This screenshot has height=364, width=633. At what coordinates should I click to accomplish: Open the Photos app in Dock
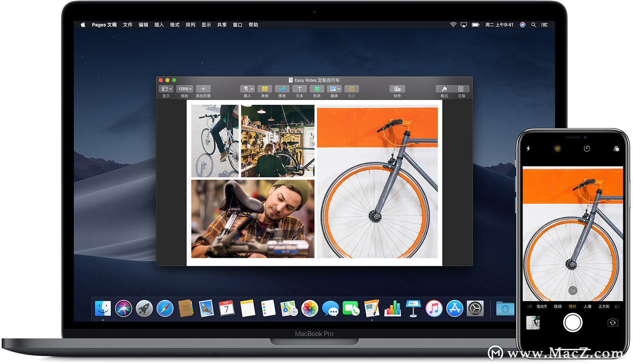click(x=310, y=308)
